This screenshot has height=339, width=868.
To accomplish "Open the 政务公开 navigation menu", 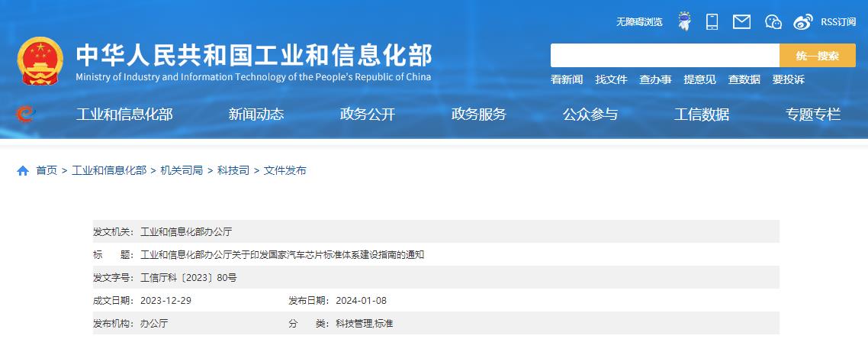I will tap(368, 115).
